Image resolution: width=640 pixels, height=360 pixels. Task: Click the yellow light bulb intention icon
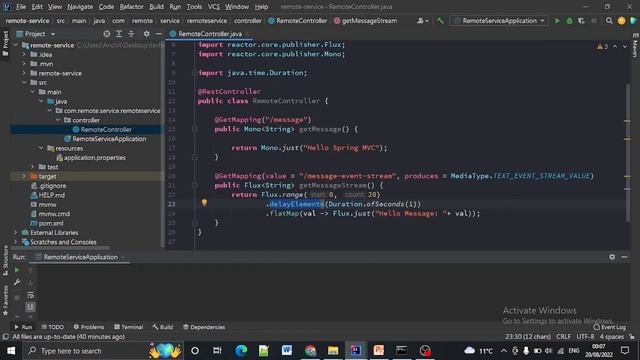[x=204, y=202]
